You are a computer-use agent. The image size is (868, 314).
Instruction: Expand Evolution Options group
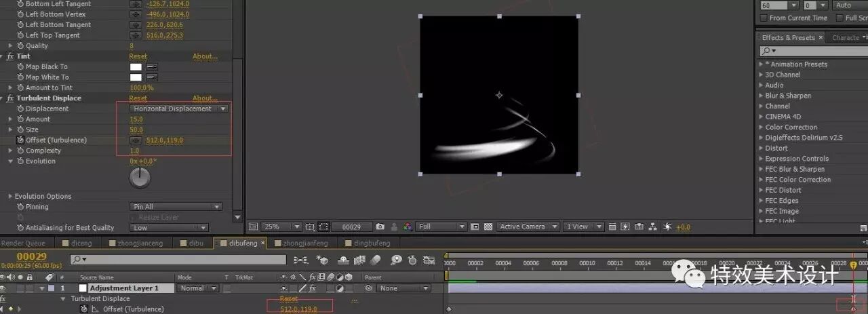(10, 197)
